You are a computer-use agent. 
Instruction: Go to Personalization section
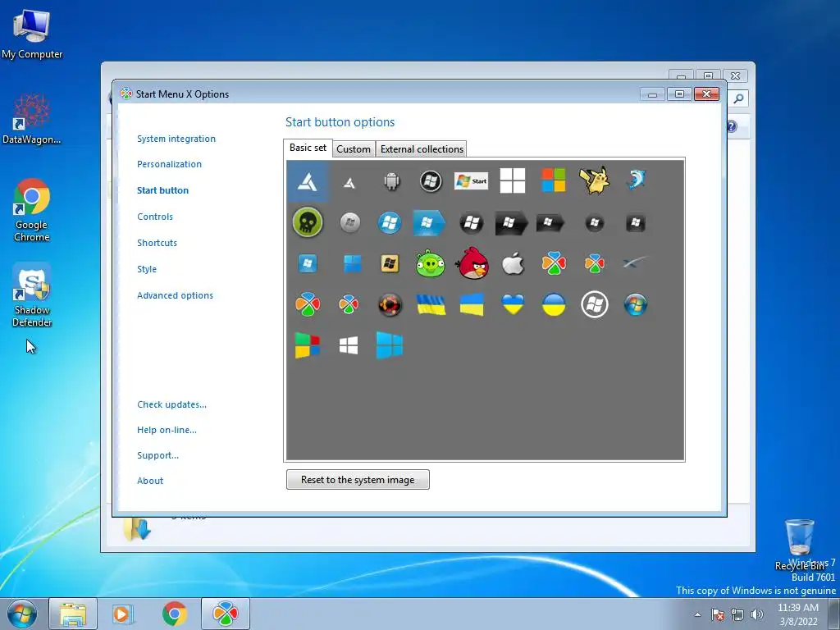point(169,164)
